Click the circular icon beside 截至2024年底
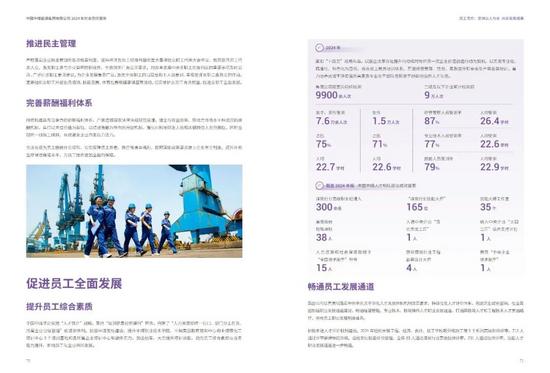Screen dimensions: 550x373 (319, 186)
